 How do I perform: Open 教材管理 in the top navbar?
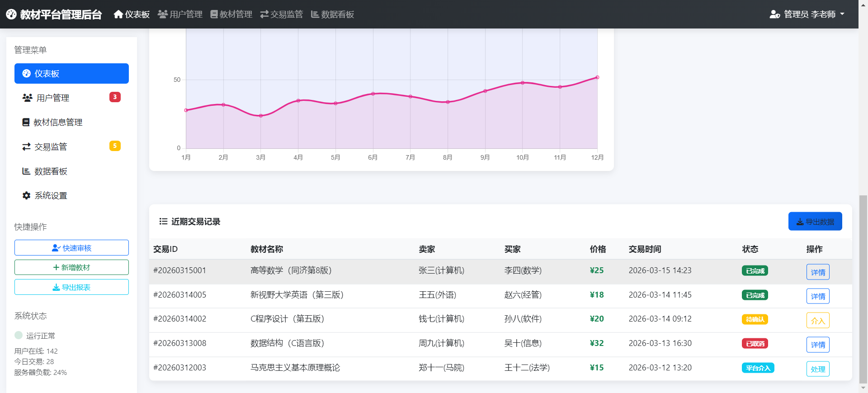(x=231, y=14)
